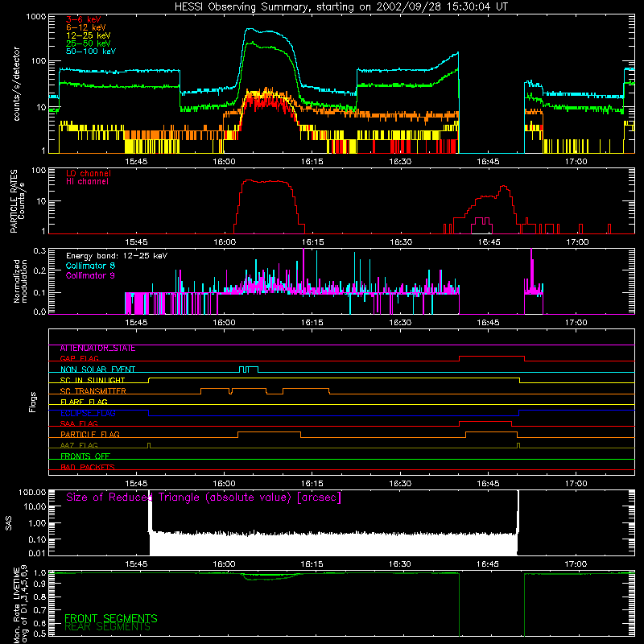Click the SAS axis label

[8, 522]
